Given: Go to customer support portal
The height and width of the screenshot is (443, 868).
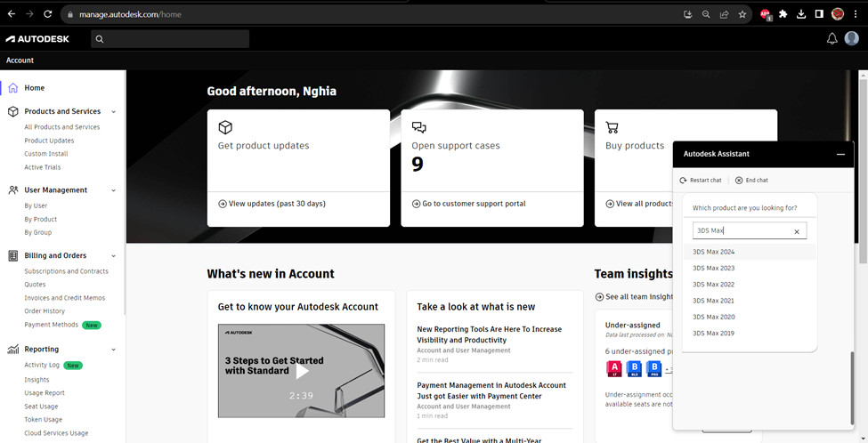Looking at the screenshot, I should [x=469, y=204].
